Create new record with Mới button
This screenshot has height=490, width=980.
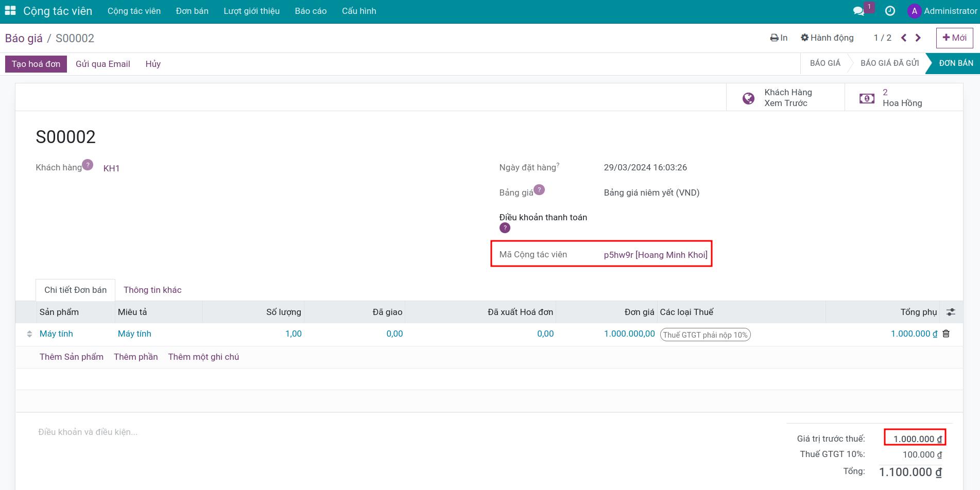point(954,38)
